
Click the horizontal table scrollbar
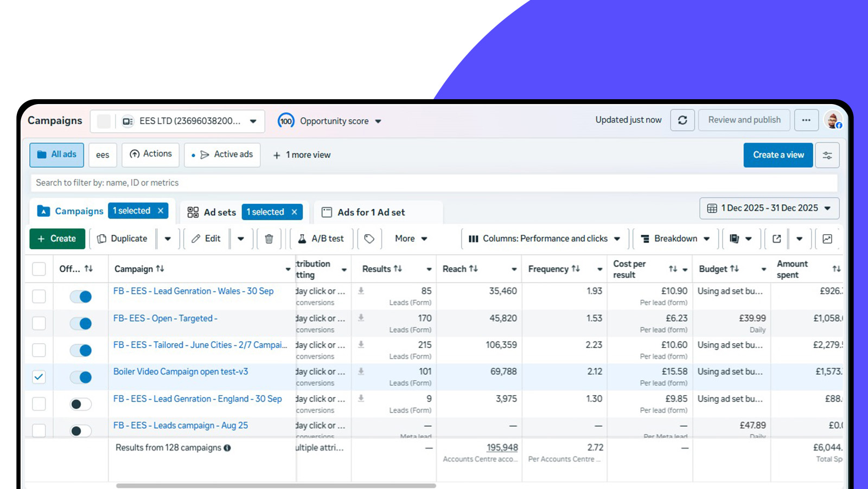(276, 486)
